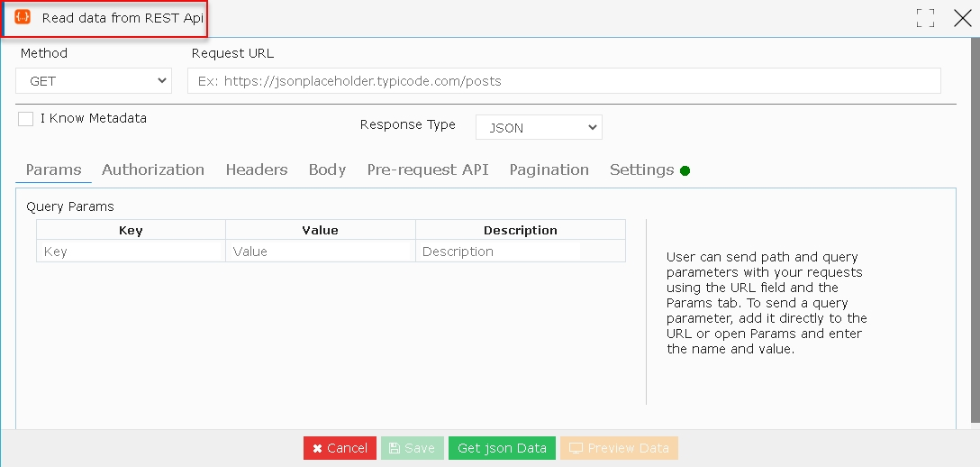Open the Headers tab
Viewport: 980px width, 467px height.
[257, 170]
